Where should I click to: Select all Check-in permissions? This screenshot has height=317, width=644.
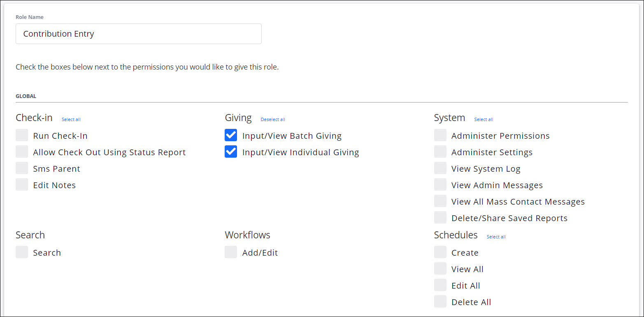click(x=71, y=119)
